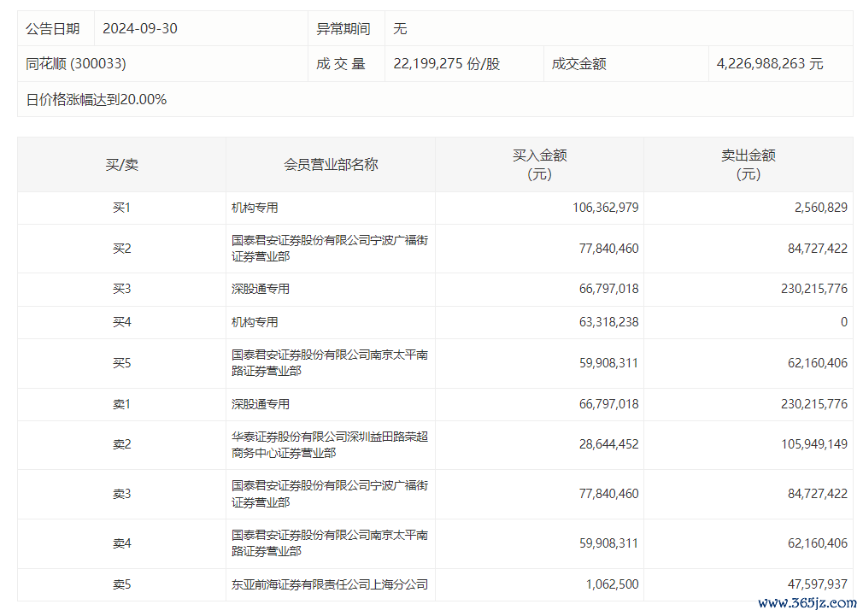Click 国泰君安南京太平南路 branch in 卖4 row

pos(330,543)
